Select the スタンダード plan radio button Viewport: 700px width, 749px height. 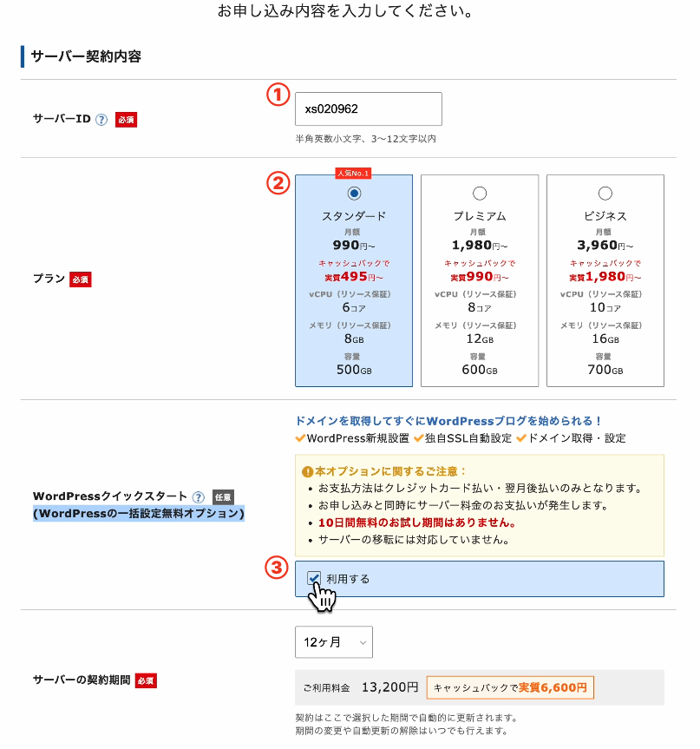pos(354,194)
